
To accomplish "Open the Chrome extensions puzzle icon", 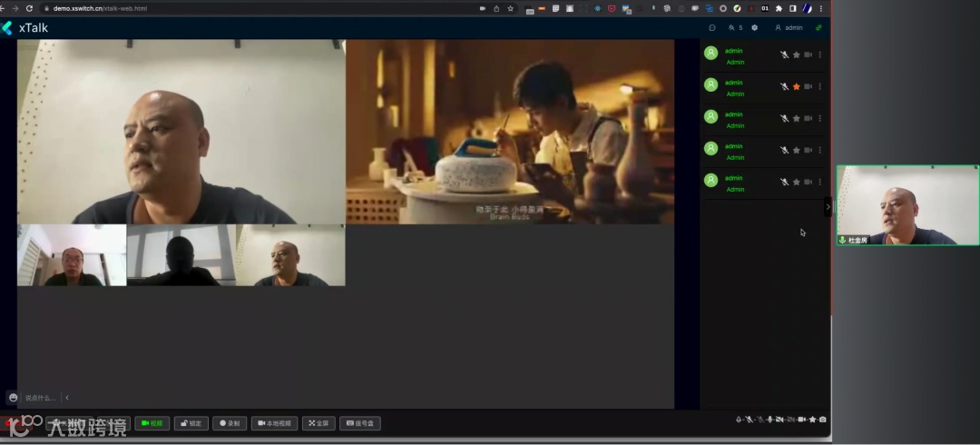I will click(779, 8).
